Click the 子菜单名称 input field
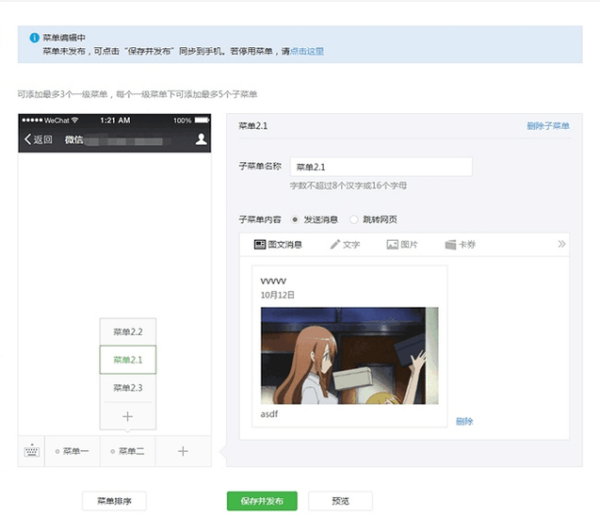The height and width of the screenshot is (515, 600). [x=366, y=167]
